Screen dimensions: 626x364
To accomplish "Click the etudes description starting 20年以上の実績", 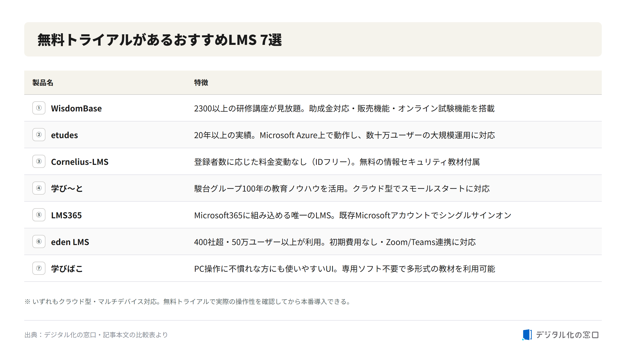I will pyautogui.click(x=344, y=135).
